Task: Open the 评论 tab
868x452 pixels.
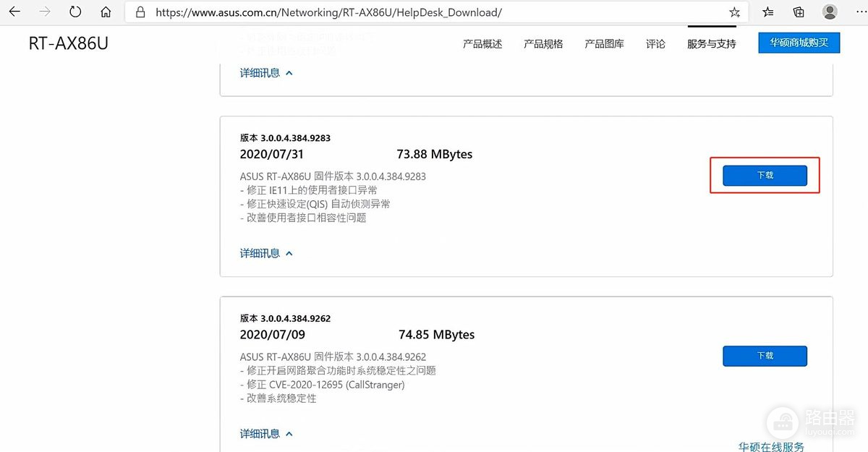Action: click(655, 44)
